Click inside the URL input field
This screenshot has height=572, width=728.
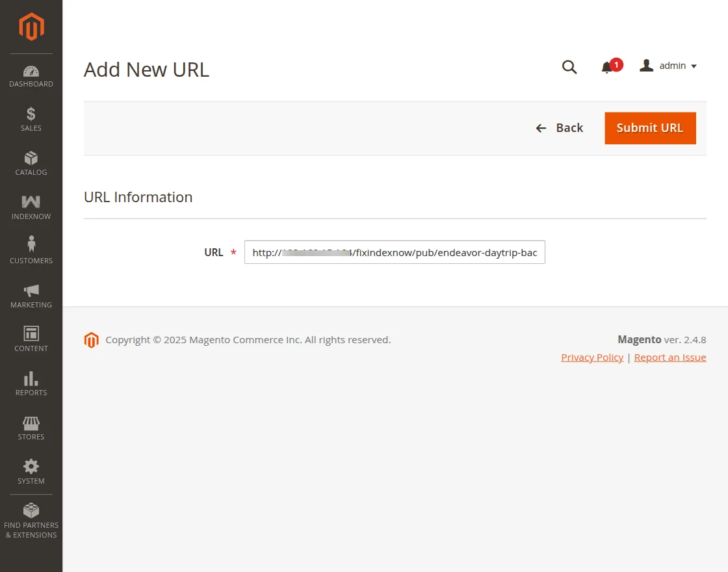(x=395, y=252)
